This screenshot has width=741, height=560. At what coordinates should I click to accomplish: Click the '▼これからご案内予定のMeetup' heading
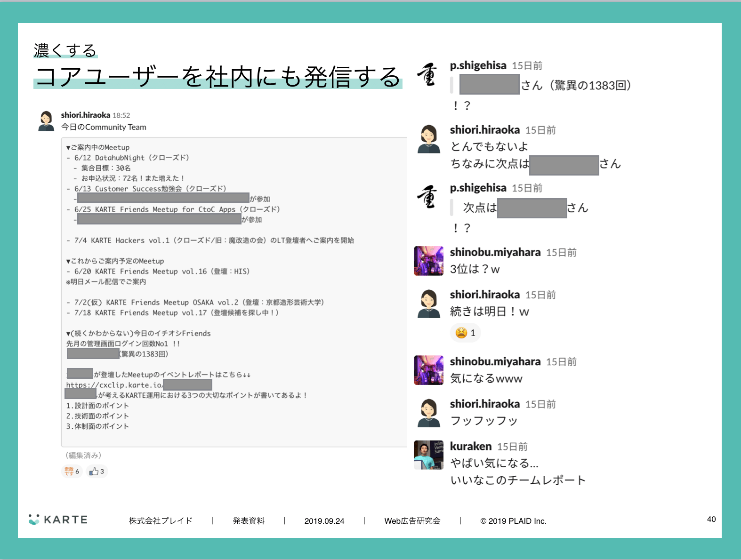tap(115, 261)
